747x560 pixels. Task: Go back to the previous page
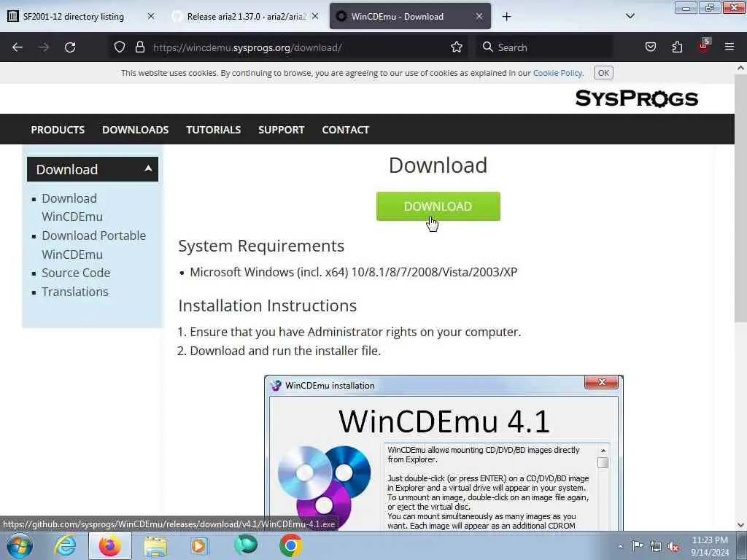18,47
